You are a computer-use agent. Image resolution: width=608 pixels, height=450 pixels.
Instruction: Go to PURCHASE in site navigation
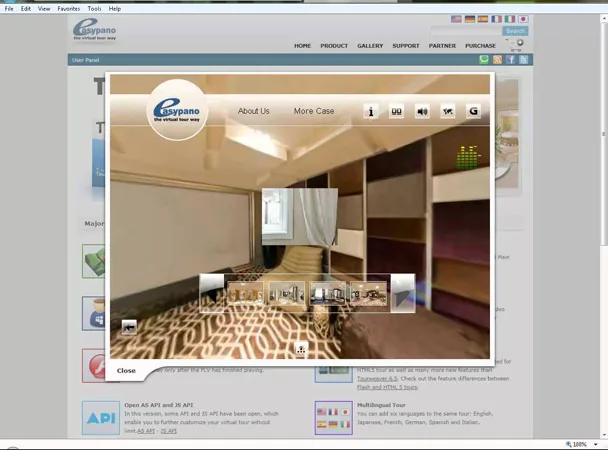480,46
